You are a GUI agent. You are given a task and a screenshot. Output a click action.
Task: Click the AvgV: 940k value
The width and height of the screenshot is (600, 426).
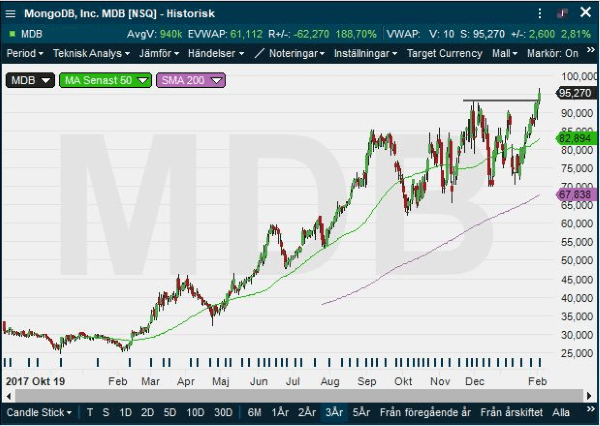[x=155, y=34]
